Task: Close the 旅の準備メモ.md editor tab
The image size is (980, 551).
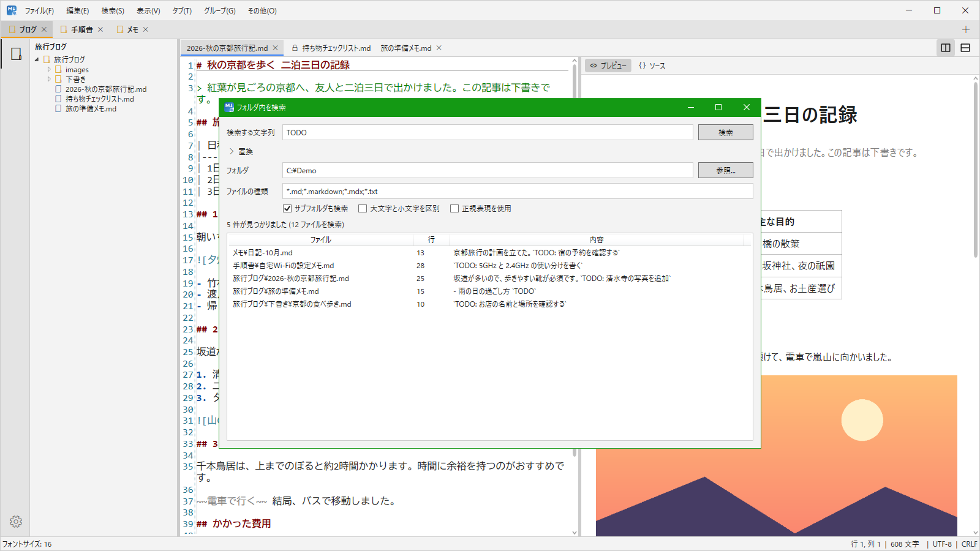Action: (x=439, y=48)
